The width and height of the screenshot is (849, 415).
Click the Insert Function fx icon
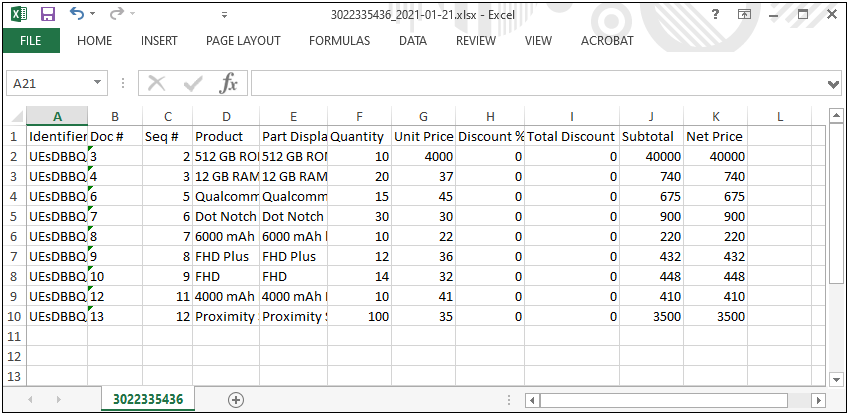229,83
